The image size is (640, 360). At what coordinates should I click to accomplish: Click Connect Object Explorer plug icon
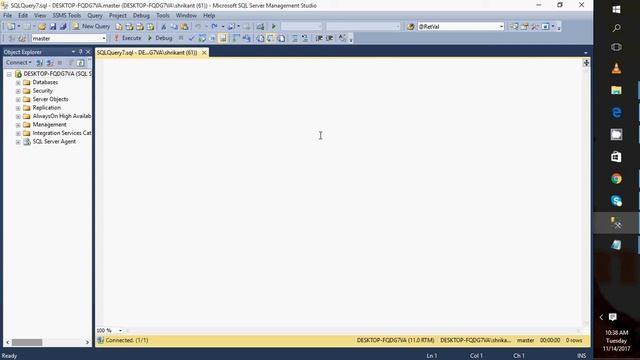tap(40, 62)
